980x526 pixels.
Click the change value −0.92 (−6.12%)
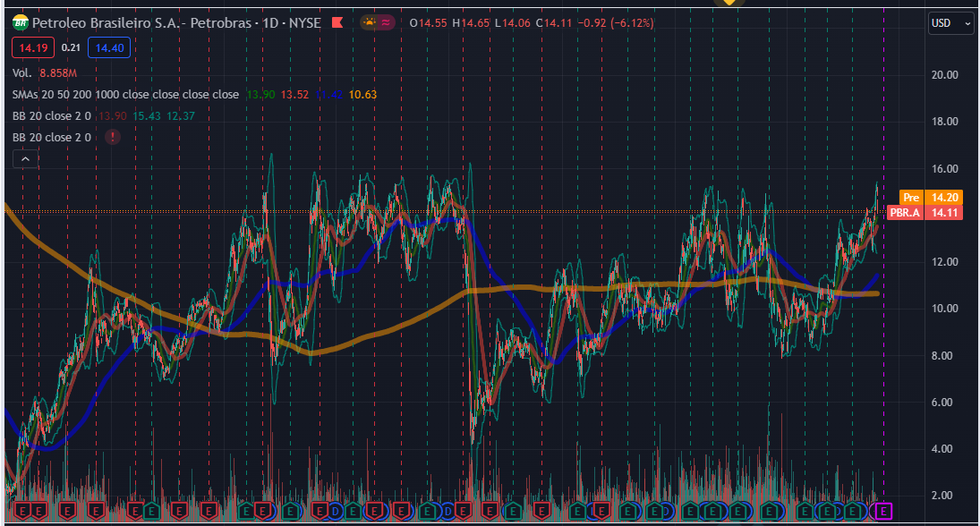coord(616,23)
